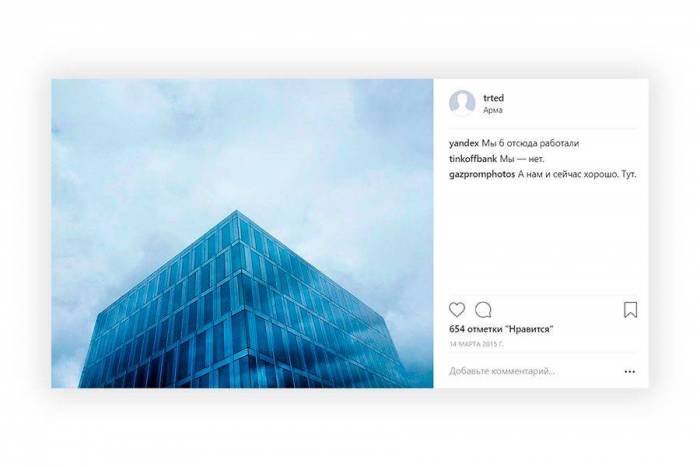Select yandex comment text 'Мы б отсюда работали'
The image size is (700, 467).
click(x=530, y=143)
